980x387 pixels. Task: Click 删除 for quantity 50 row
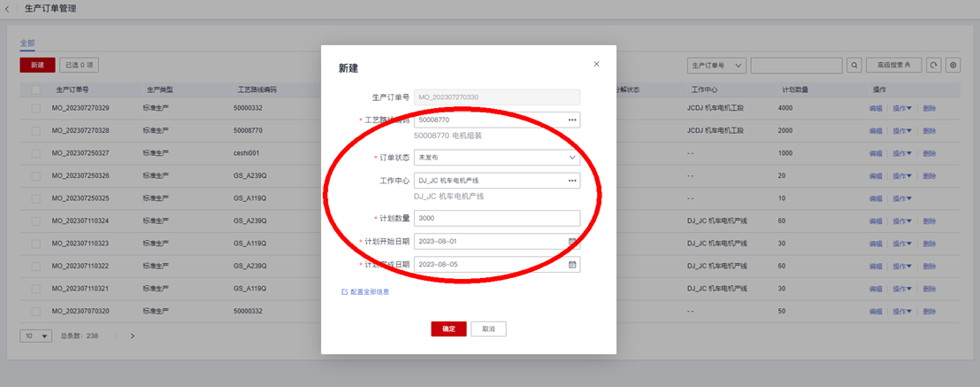(x=930, y=311)
